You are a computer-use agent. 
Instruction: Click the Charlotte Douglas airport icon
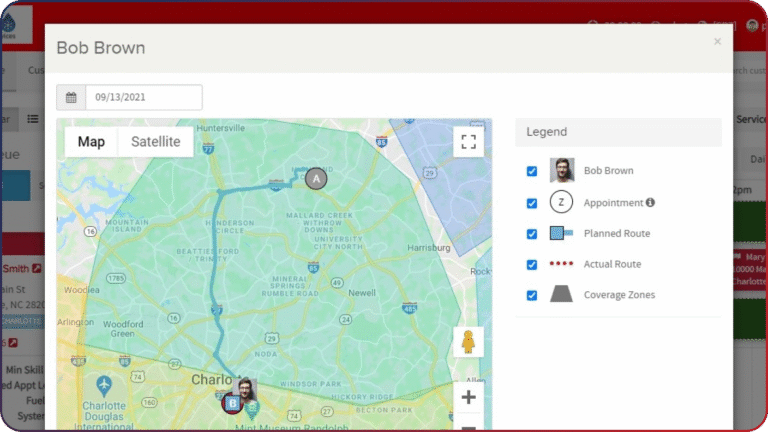[104, 385]
